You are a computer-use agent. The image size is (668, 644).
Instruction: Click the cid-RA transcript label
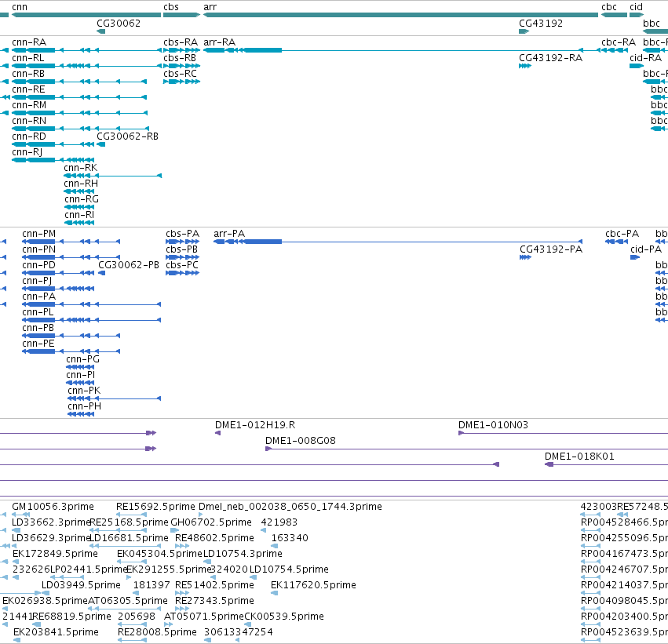646,58
